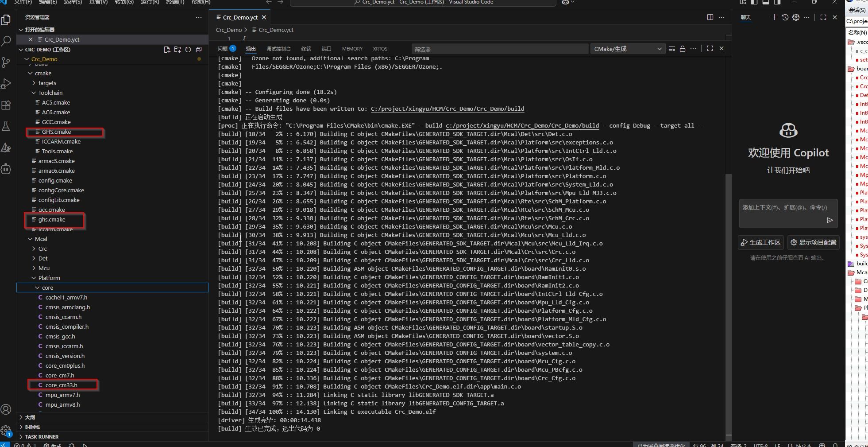The image size is (868, 447).
Task: Open Run and Debug view
Action: [6, 84]
